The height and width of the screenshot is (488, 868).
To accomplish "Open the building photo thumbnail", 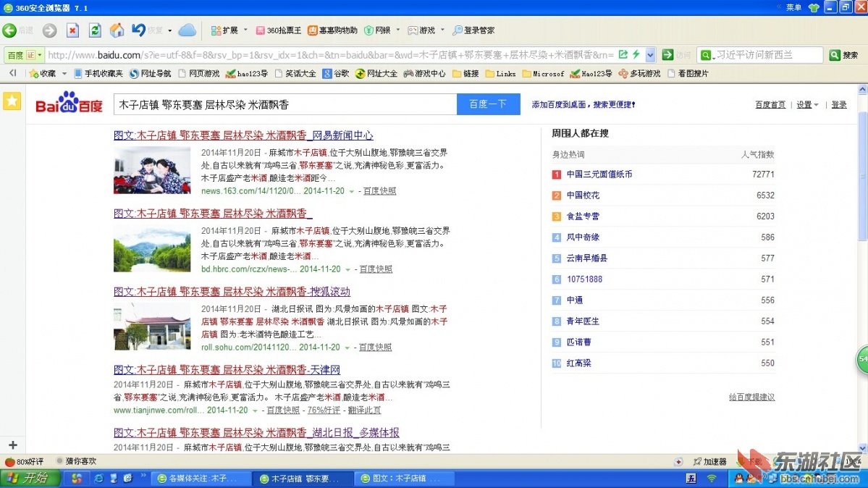I will coord(152,327).
